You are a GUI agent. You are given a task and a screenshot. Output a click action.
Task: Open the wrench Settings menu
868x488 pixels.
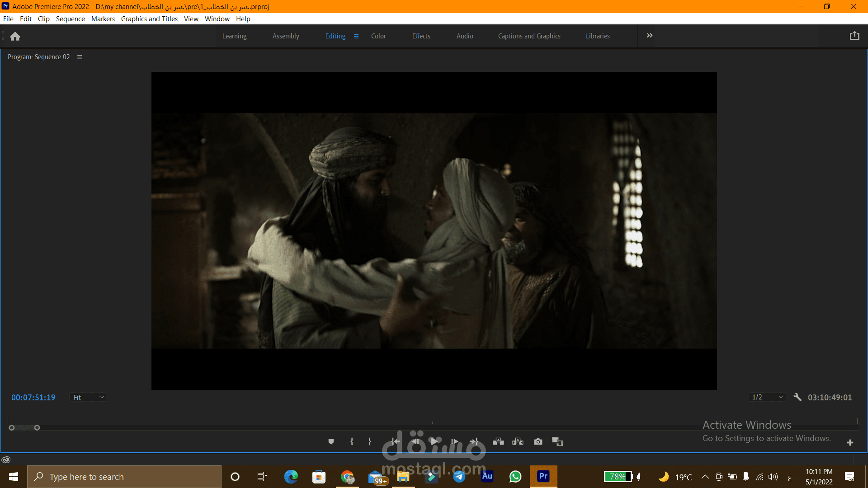tap(797, 397)
